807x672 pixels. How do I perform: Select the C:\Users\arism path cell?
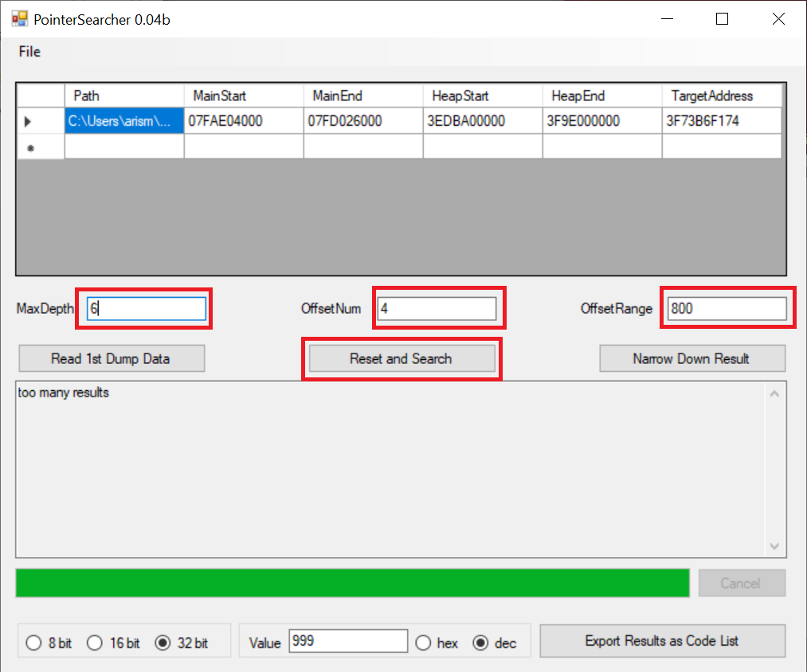click(124, 121)
